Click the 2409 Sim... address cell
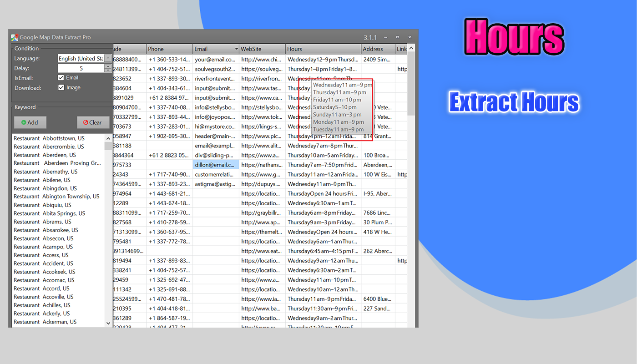Viewport: 637px width, 364px height. (x=378, y=59)
